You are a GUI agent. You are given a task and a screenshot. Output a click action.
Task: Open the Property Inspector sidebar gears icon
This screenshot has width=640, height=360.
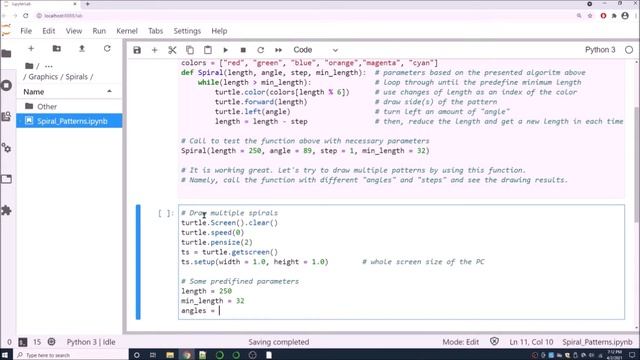(7, 148)
